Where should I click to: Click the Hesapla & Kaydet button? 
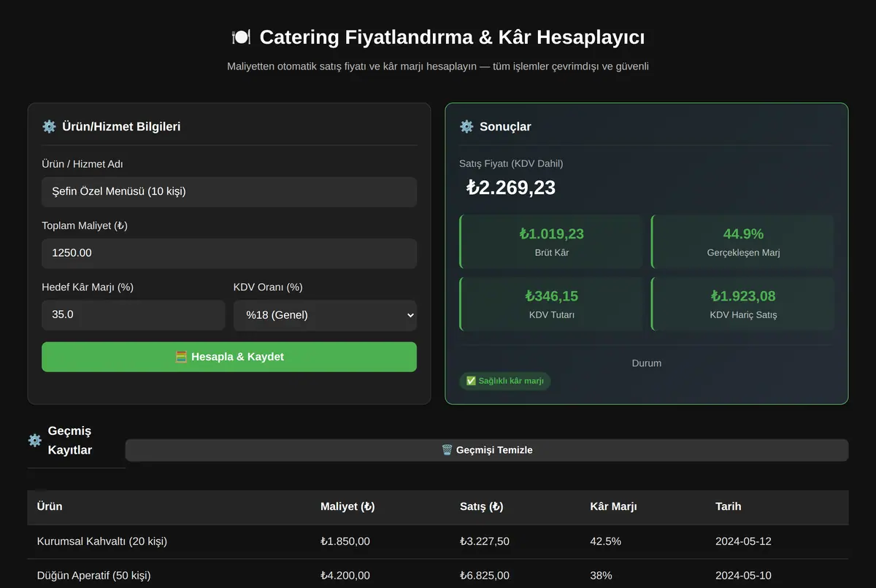click(229, 357)
